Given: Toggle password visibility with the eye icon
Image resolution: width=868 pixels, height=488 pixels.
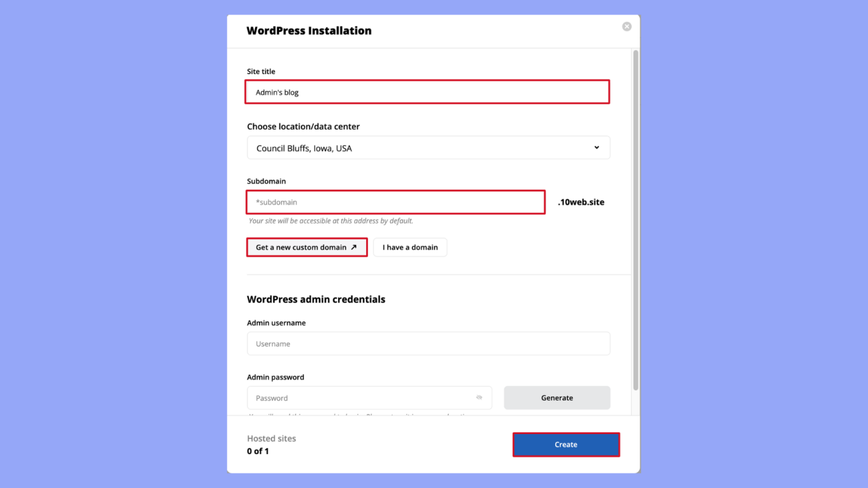Looking at the screenshot, I should (479, 397).
